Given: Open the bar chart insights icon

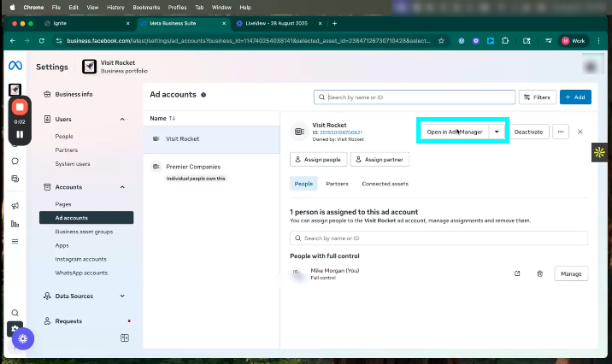Looking at the screenshot, I should 15,224.
